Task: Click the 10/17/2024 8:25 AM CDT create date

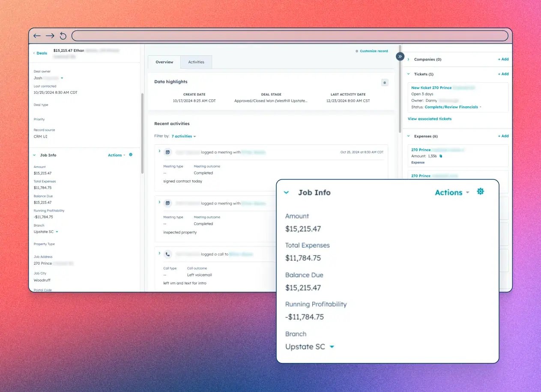Action: (194, 101)
